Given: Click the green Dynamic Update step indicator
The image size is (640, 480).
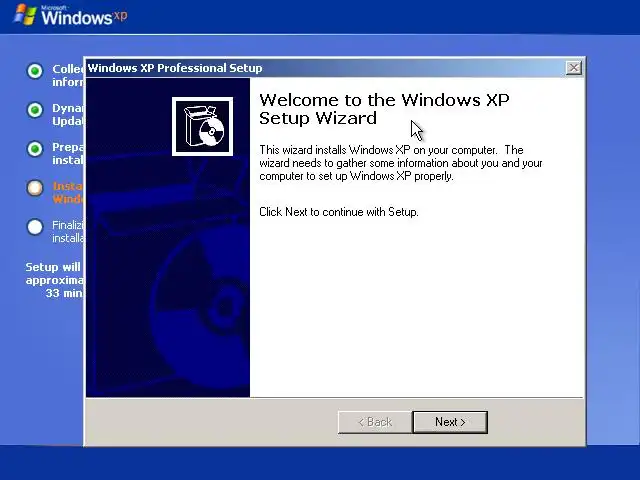Looking at the screenshot, I should [35, 110].
